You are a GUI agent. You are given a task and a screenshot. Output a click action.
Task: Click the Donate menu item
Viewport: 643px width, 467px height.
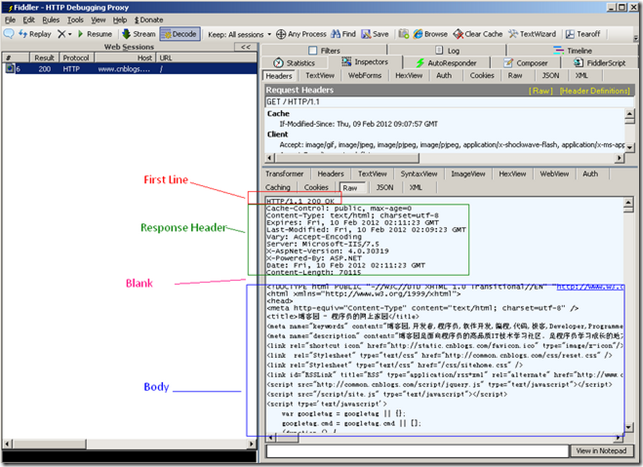pos(148,20)
